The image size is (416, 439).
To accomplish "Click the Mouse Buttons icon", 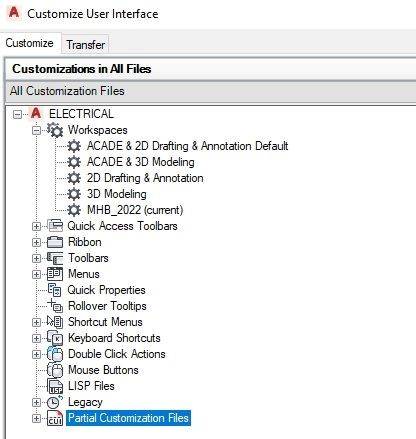I will [x=55, y=370].
